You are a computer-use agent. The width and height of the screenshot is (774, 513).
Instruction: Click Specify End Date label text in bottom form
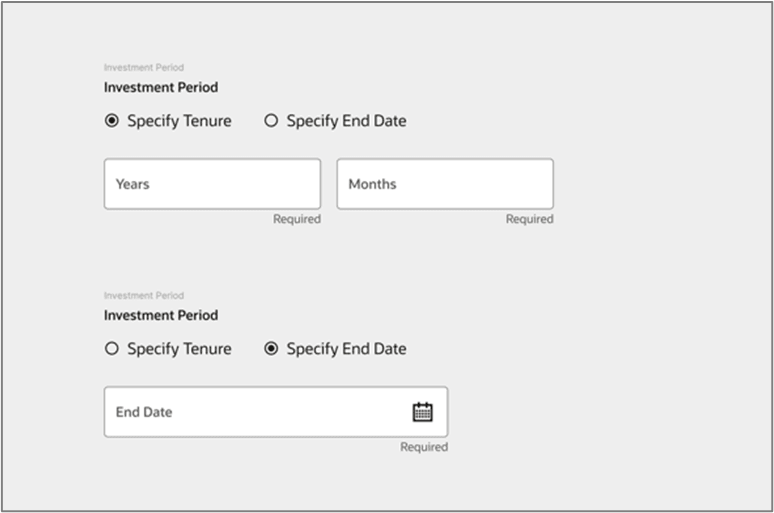click(346, 349)
